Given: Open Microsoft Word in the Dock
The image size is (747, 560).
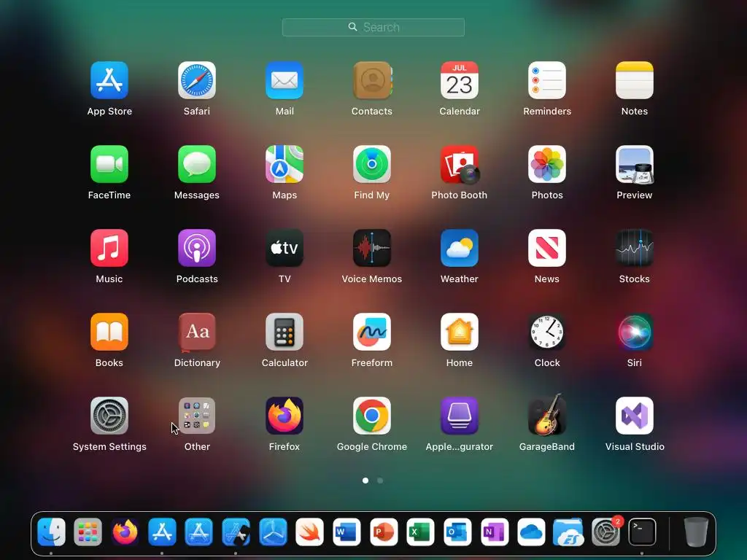Looking at the screenshot, I should pyautogui.click(x=347, y=532).
